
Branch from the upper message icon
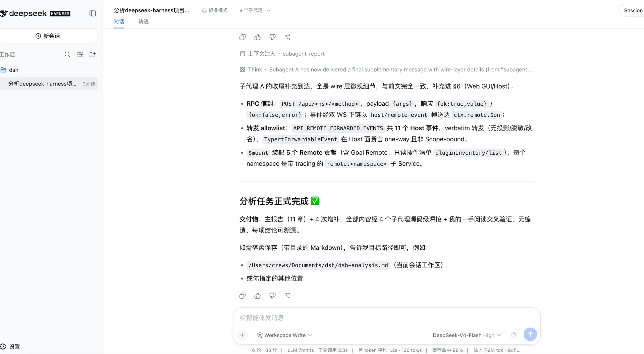288,37
